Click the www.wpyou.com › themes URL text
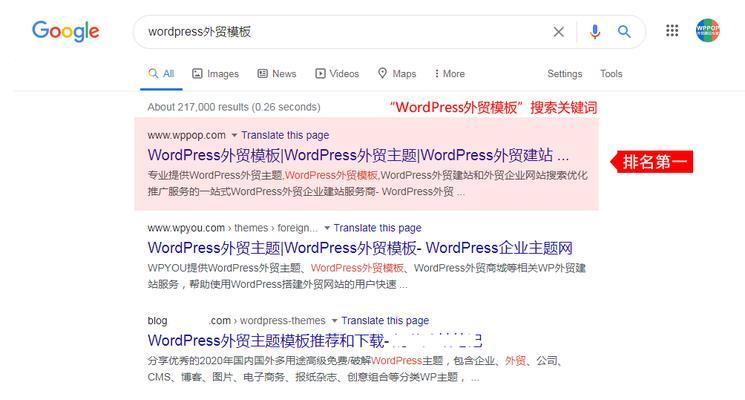This screenshot has width=745, height=400. pos(232,228)
